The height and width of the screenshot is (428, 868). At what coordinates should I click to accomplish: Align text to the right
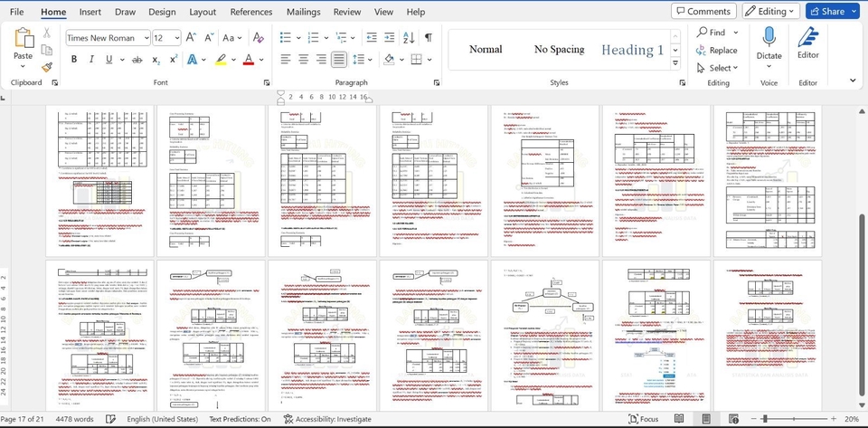click(x=321, y=59)
